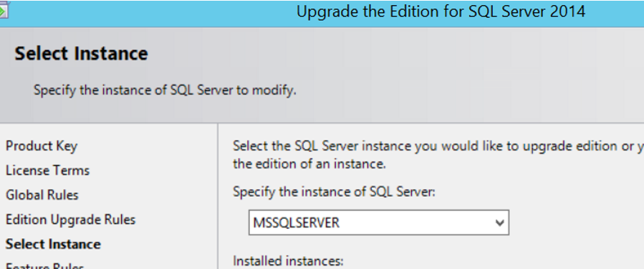Viewport: 644px width, 269px height.
Task: Click blank area of the blue title bar
Action: coord(144,12)
